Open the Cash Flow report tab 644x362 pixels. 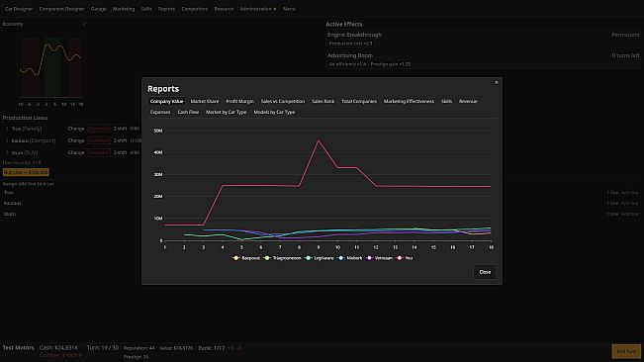(x=188, y=112)
